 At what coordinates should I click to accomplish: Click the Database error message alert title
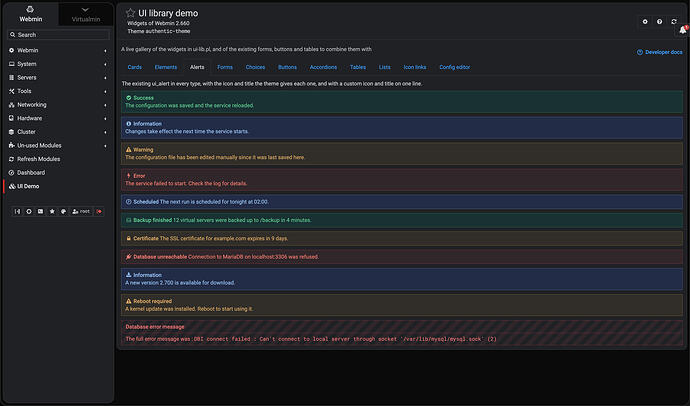click(x=155, y=327)
